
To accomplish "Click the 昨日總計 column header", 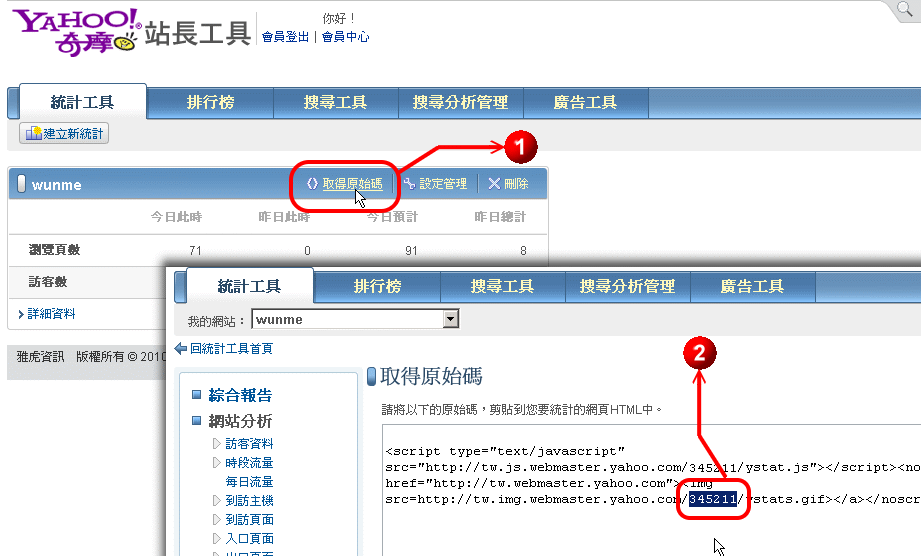I will (500, 217).
